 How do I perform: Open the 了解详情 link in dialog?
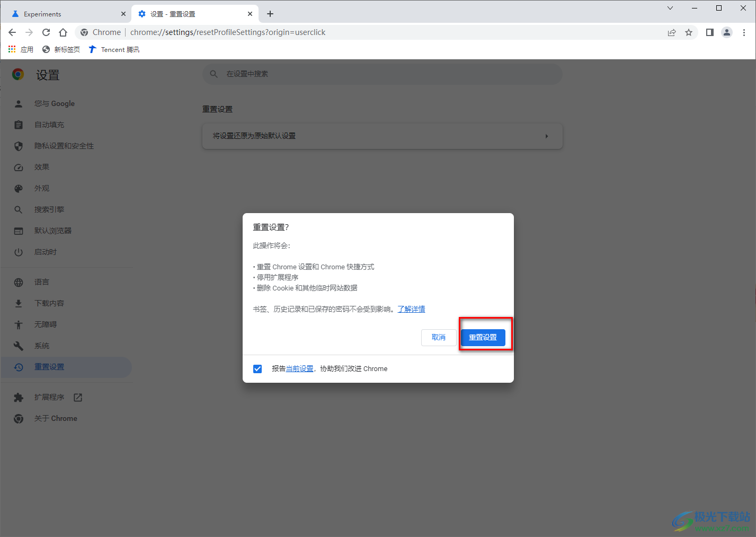point(412,309)
